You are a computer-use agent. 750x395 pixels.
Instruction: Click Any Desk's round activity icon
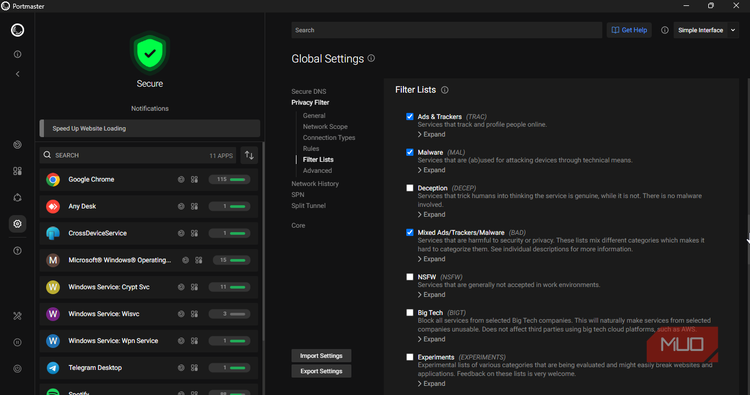(181, 207)
